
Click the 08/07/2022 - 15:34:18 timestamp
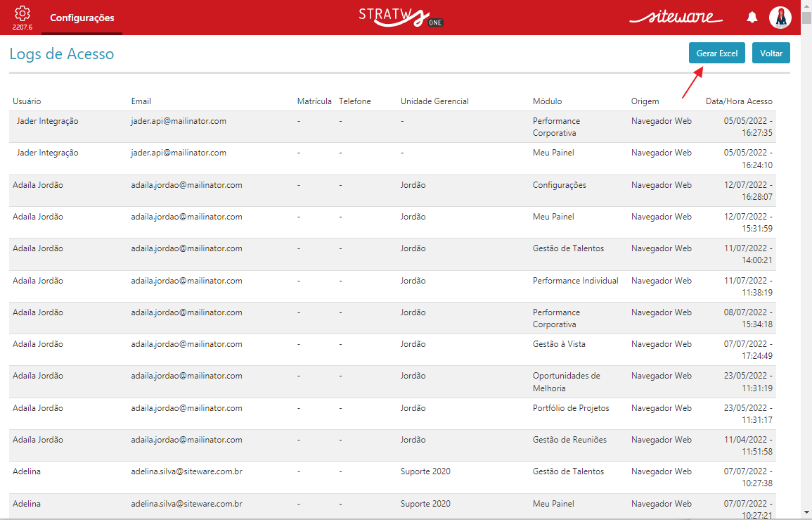click(748, 318)
